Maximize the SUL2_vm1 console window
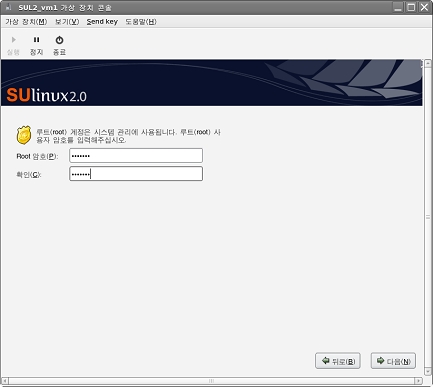This screenshot has height=387, width=433. (x=411, y=7)
